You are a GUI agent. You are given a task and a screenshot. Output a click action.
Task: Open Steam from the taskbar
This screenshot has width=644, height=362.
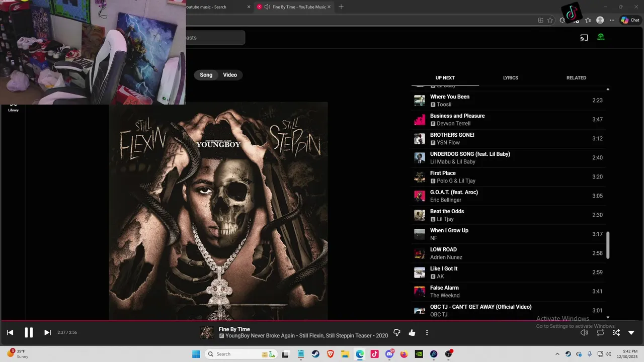tap(315, 354)
